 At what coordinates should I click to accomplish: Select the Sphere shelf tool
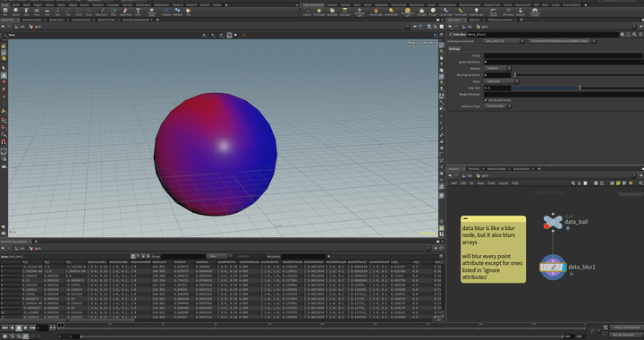point(15,12)
